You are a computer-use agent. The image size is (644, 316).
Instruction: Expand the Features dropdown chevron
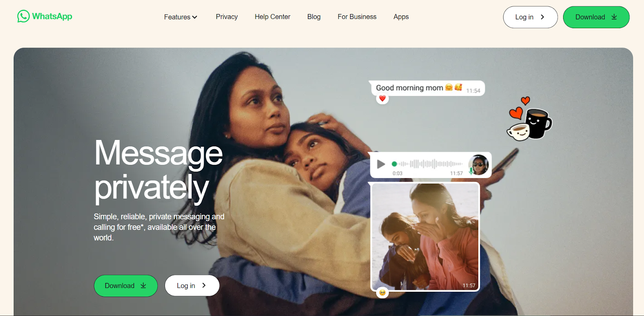click(x=195, y=17)
